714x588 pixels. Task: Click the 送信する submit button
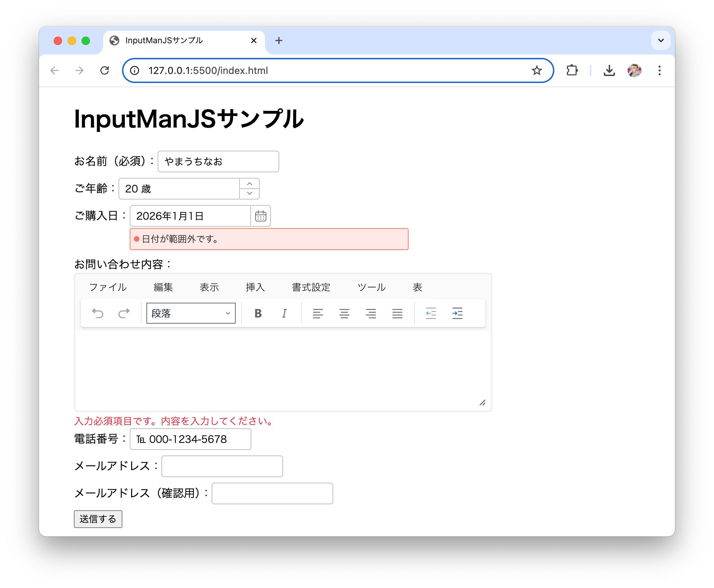pos(98,519)
